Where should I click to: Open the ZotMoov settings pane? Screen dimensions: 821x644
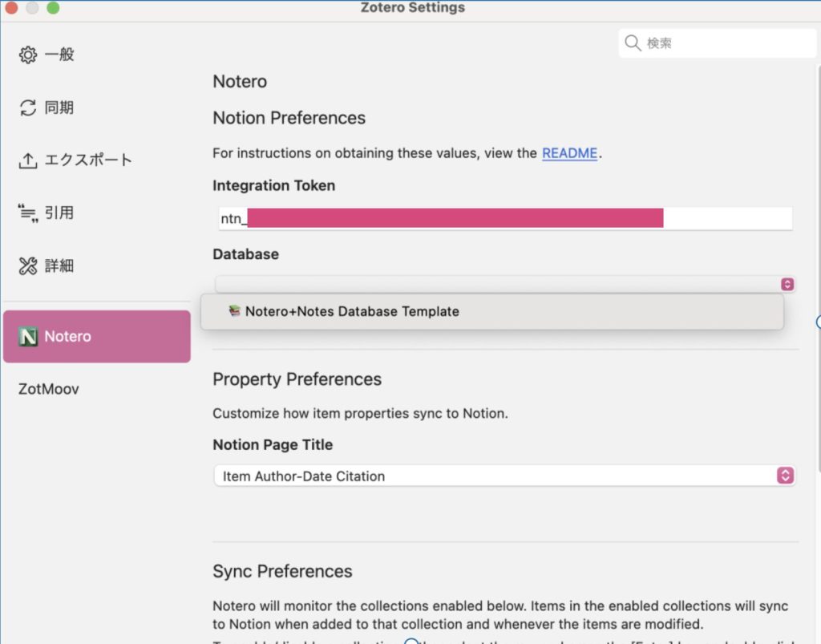coord(49,389)
